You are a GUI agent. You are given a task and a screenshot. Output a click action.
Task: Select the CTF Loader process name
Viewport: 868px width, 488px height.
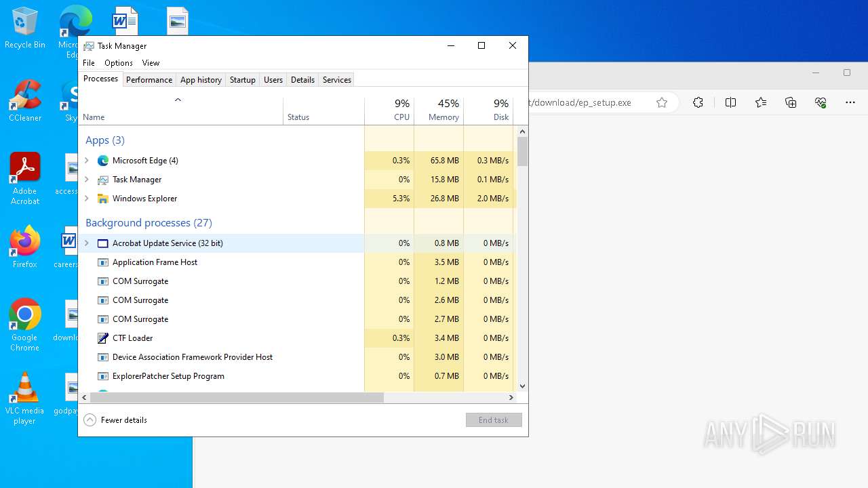pos(132,338)
